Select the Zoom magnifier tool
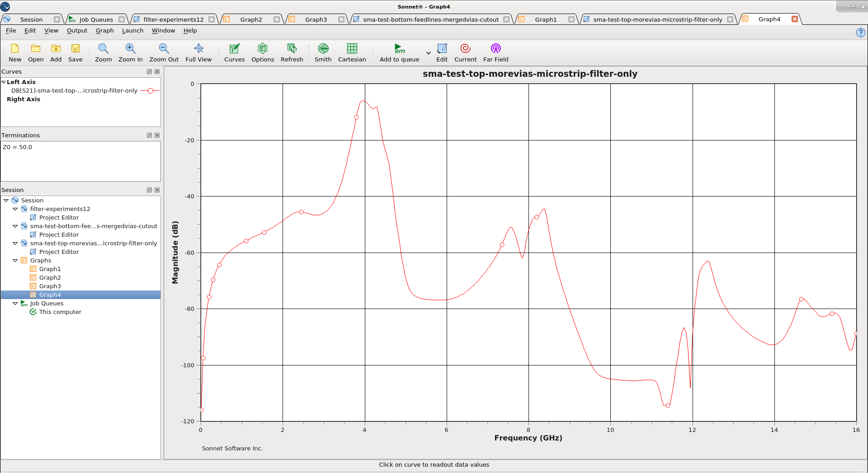Viewport: 868px width, 473px height. [x=103, y=48]
